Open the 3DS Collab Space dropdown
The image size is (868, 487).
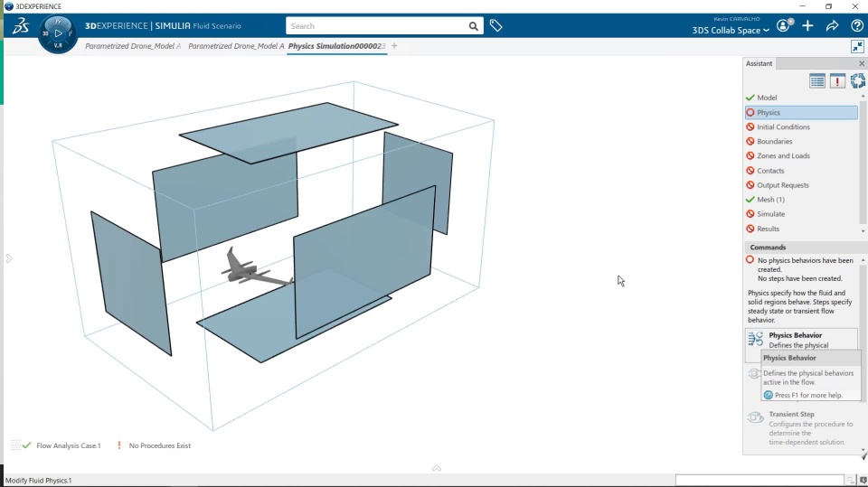(731, 31)
